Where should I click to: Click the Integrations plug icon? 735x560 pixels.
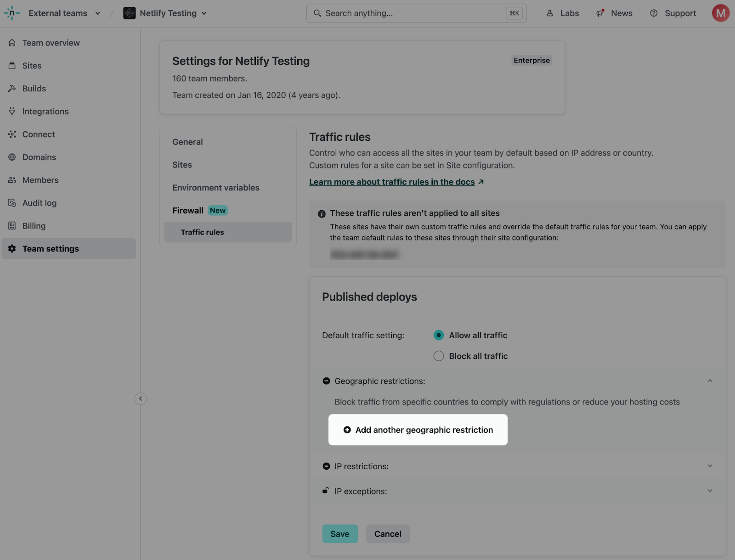[12, 112]
